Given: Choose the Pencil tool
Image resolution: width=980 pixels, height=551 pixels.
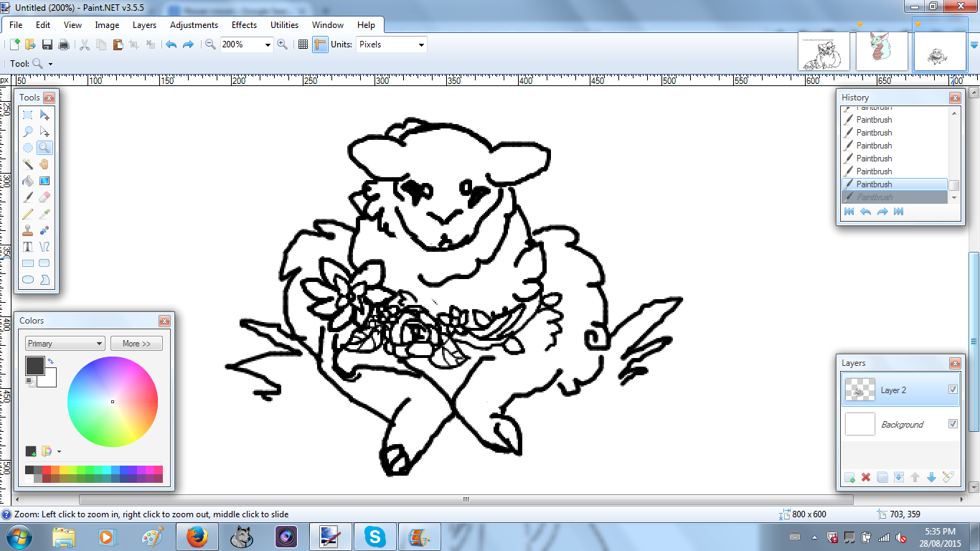Looking at the screenshot, I should click(x=28, y=214).
